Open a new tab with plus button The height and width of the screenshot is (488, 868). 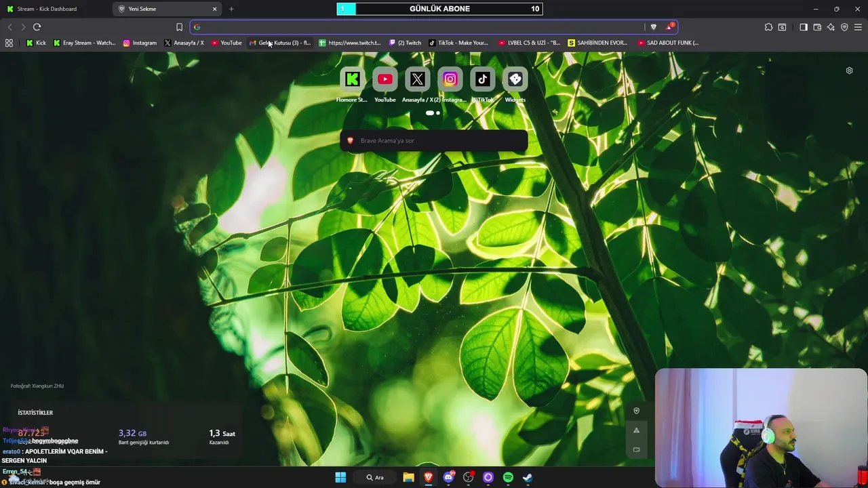click(231, 9)
